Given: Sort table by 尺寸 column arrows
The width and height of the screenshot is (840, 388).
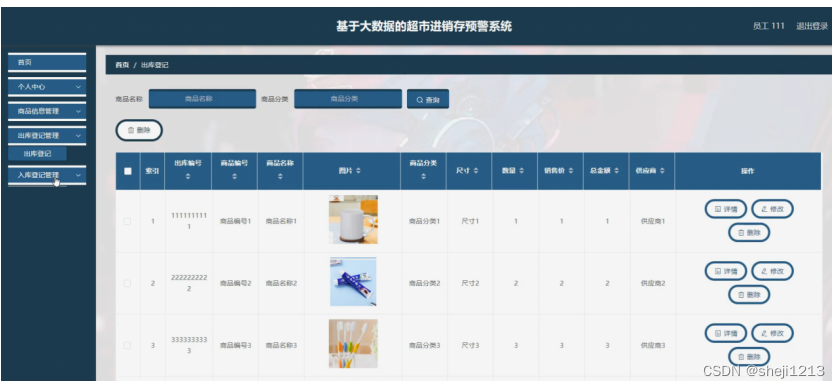Looking at the screenshot, I should pyautogui.click(x=476, y=171).
